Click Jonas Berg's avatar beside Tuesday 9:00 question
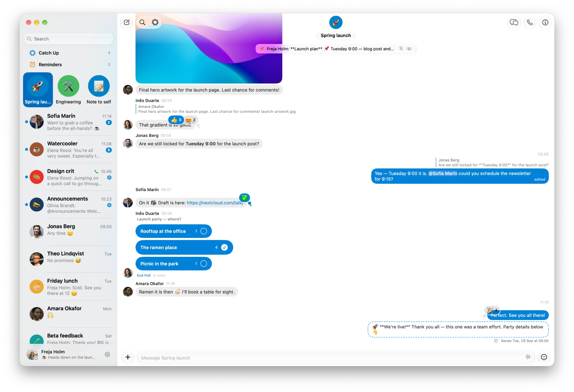574x392 pixels. click(x=128, y=143)
